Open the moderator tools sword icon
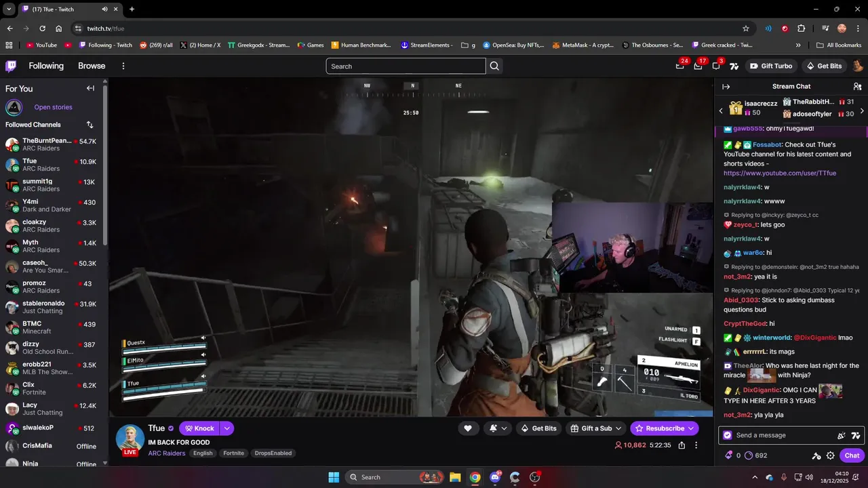 pyautogui.click(x=816, y=455)
